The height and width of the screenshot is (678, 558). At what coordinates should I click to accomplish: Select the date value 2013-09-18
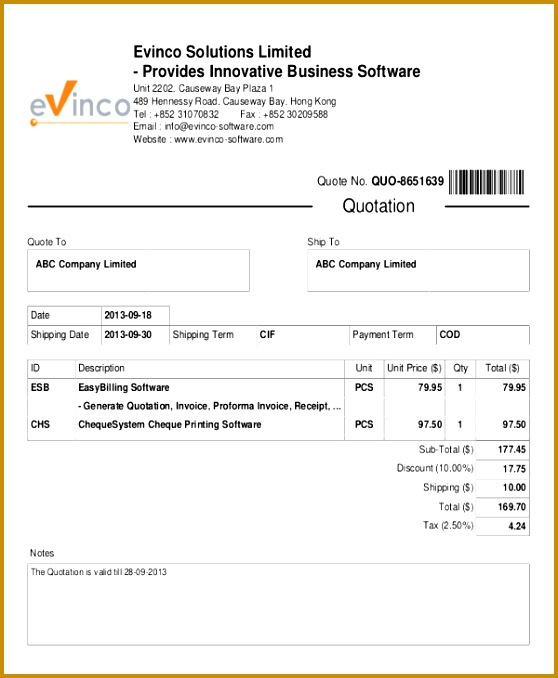point(128,315)
